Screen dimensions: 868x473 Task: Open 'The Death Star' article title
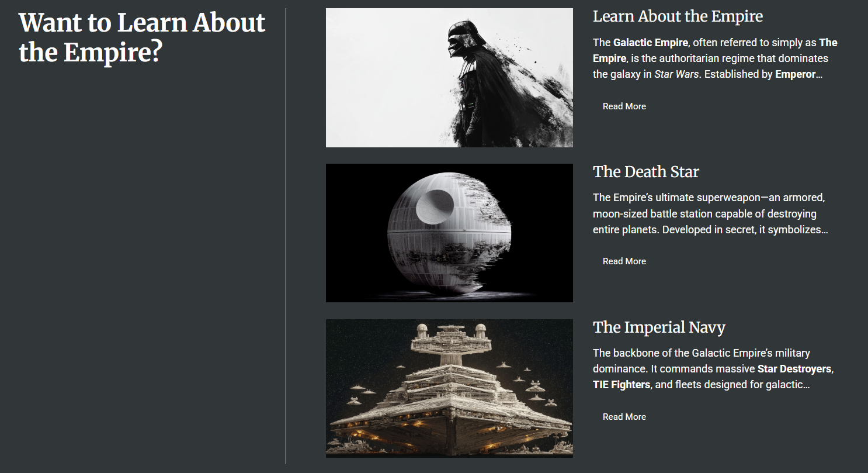click(646, 172)
